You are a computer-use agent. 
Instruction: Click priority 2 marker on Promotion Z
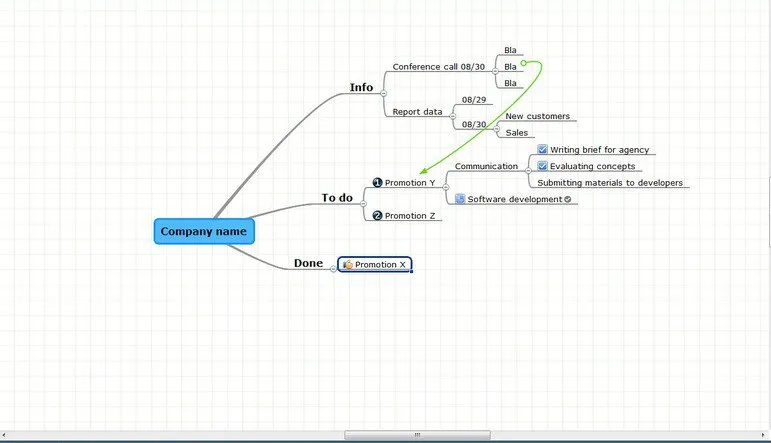pyautogui.click(x=377, y=215)
